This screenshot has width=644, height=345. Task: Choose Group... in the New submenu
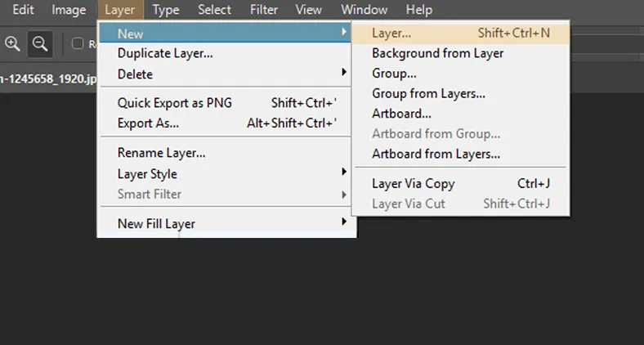(x=461, y=74)
